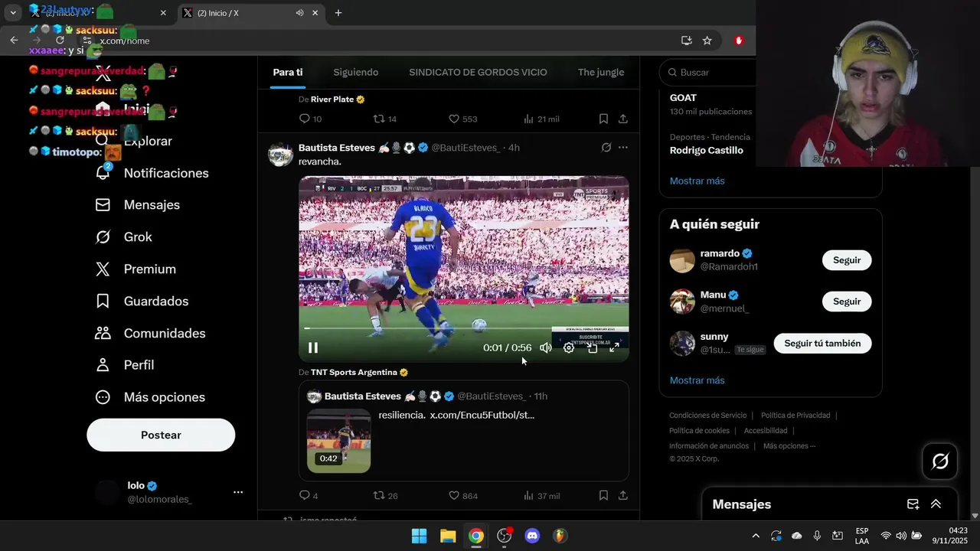Viewport: 980px width, 551px height.
Task: Mute the Inicio / X tab audio
Action: tap(299, 13)
